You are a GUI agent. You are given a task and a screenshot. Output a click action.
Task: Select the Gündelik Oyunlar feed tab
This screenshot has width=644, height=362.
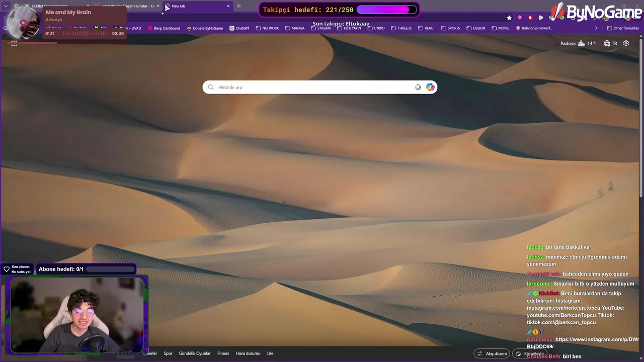tap(195, 353)
